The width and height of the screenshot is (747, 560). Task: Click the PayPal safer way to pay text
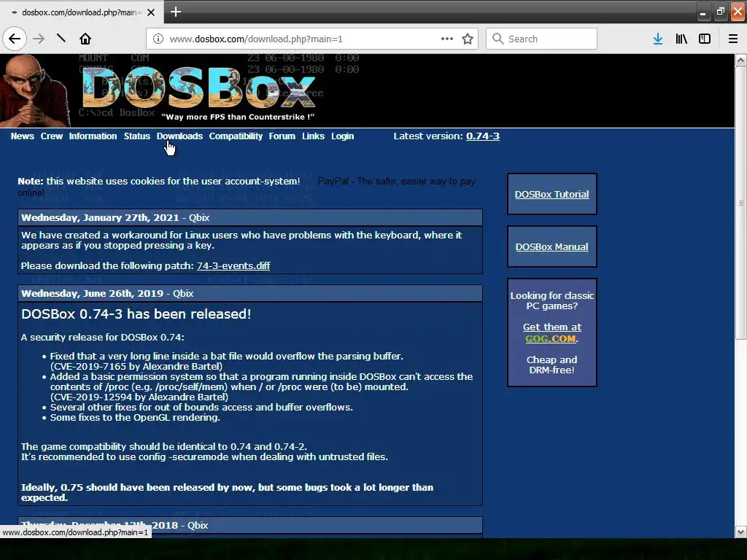(396, 182)
